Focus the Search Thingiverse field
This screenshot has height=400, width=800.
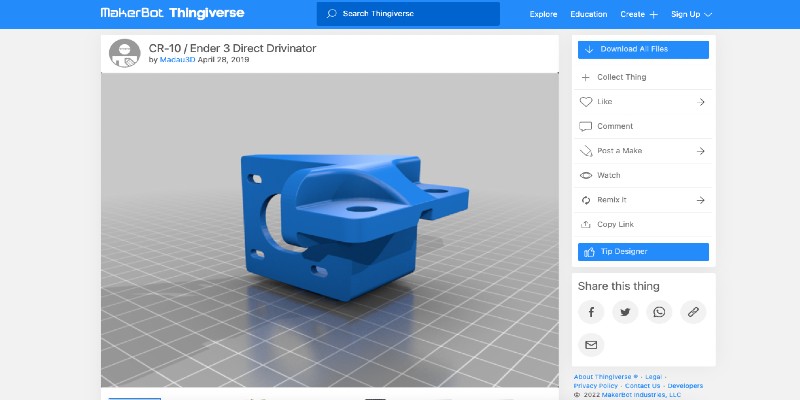pos(408,14)
